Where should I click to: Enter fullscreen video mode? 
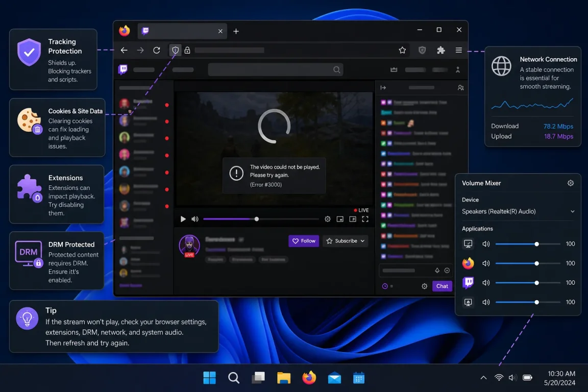click(x=365, y=219)
